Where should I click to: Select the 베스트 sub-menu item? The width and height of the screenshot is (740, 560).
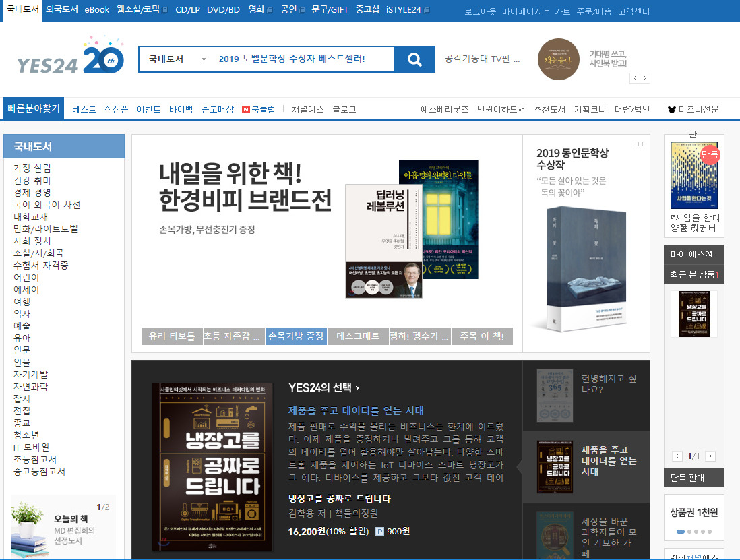(x=82, y=108)
